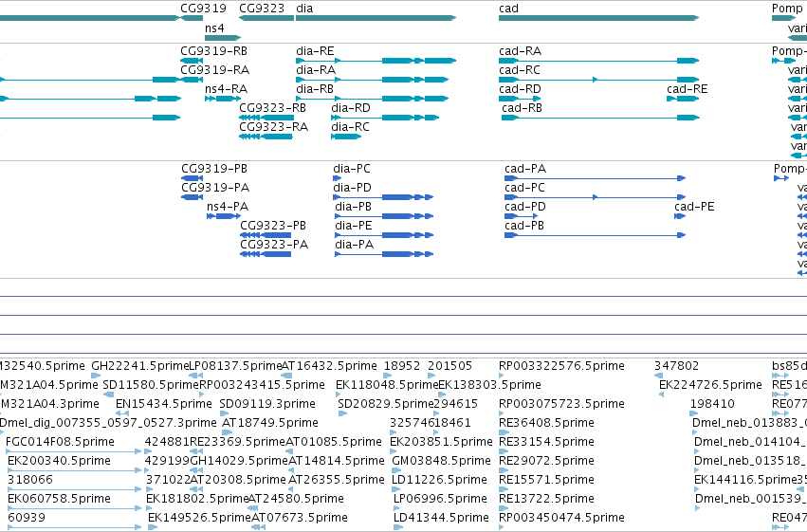807x532 pixels.
Task: Select EST GM03848.5prime
Action: 441,461
